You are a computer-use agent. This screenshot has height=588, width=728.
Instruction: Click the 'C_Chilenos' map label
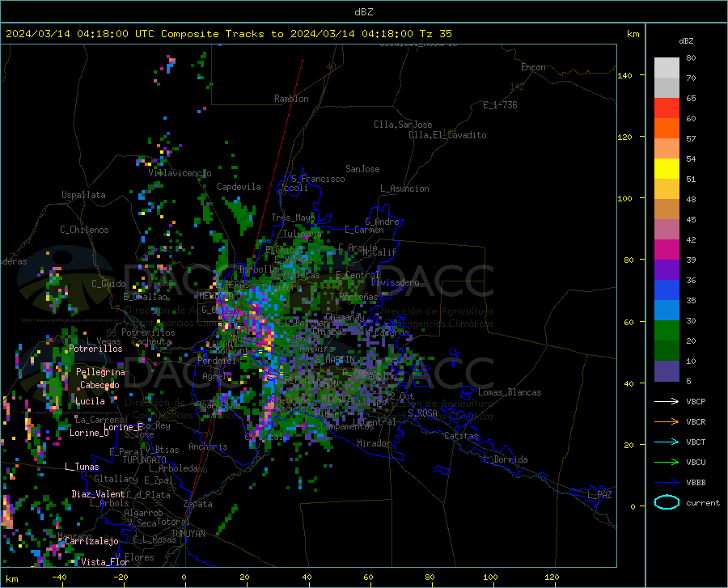pyautogui.click(x=84, y=230)
